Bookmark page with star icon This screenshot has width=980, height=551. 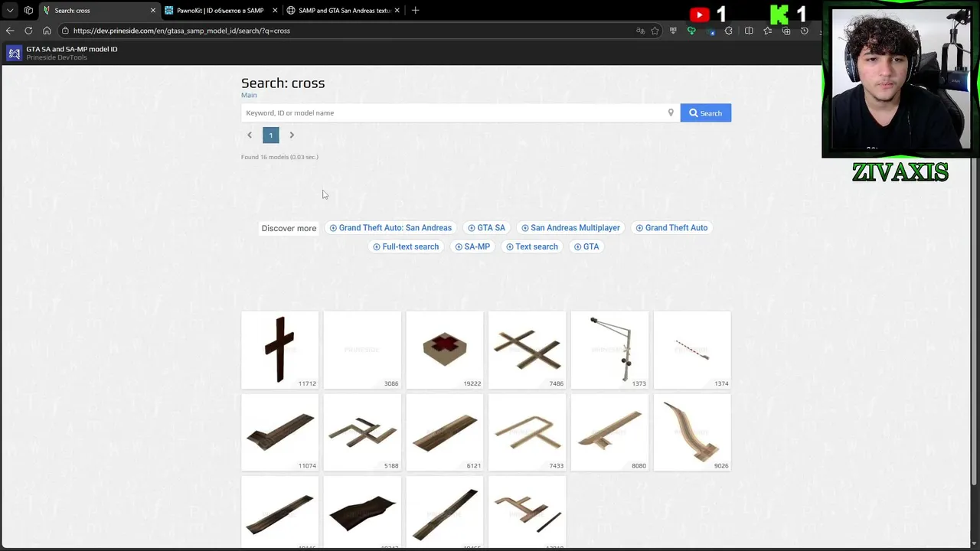(655, 31)
